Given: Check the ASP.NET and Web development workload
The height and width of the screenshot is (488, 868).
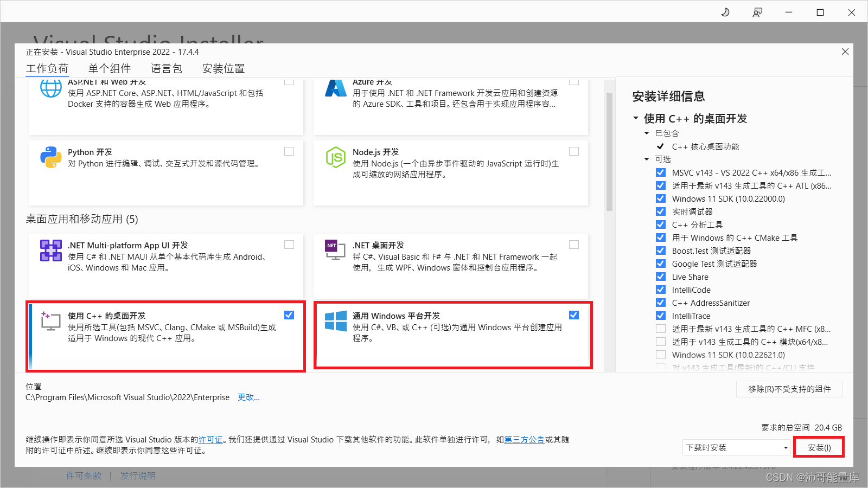Looking at the screenshot, I should click(x=289, y=82).
